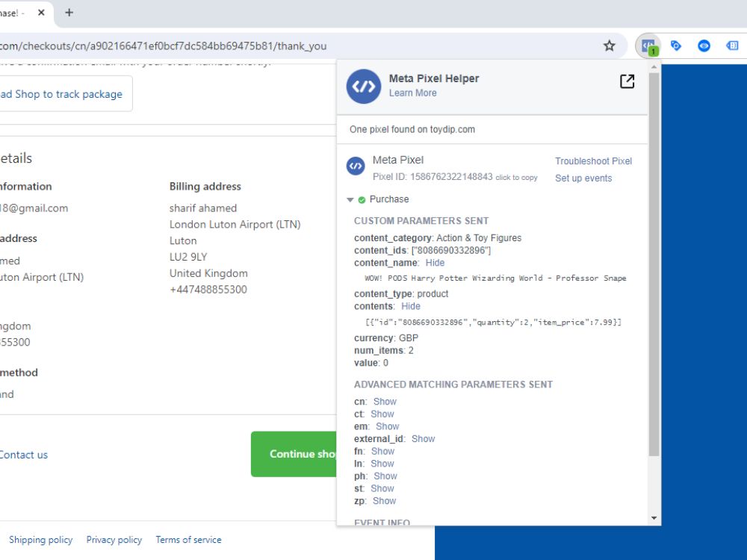Pop out the Meta Pixel Helper window

[x=627, y=81]
